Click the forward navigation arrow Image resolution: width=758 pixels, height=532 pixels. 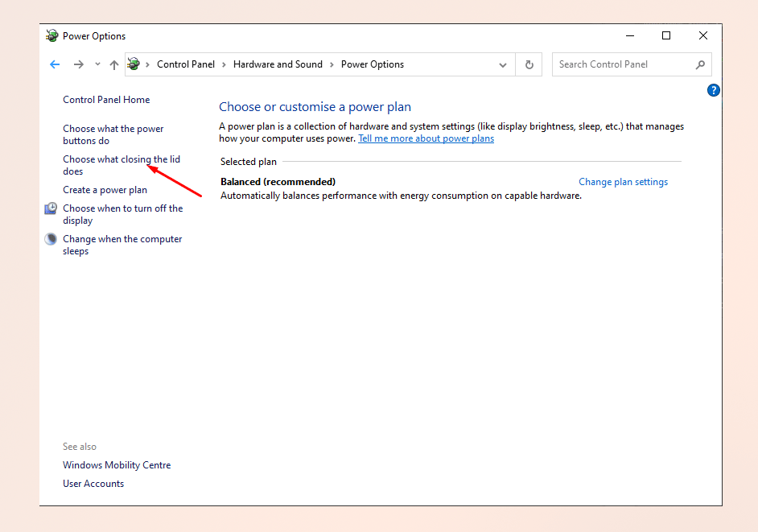click(78, 64)
